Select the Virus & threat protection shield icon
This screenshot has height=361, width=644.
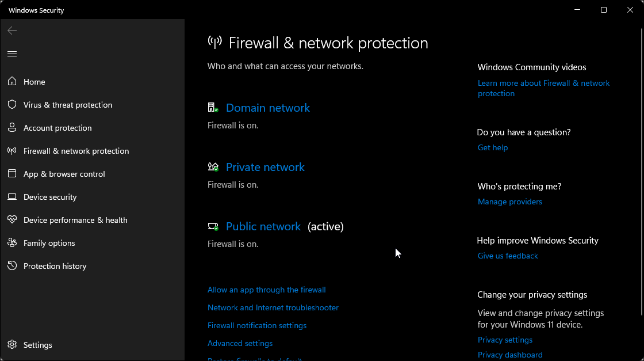(12, 105)
